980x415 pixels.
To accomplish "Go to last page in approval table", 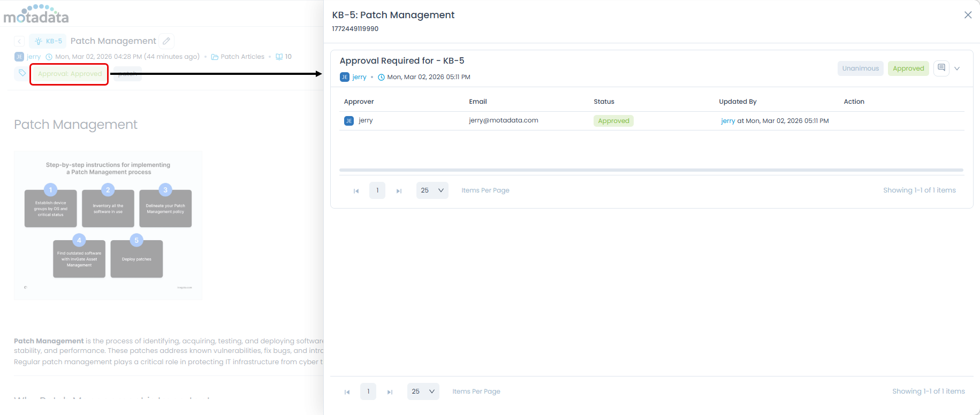I will click(399, 191).
